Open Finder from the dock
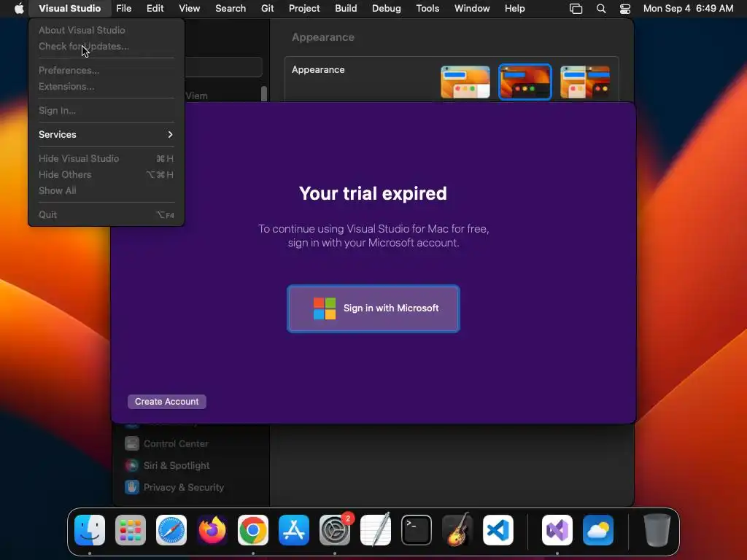Image resolution: width=747 pixels, height=560 pixels. coord(90,530)
